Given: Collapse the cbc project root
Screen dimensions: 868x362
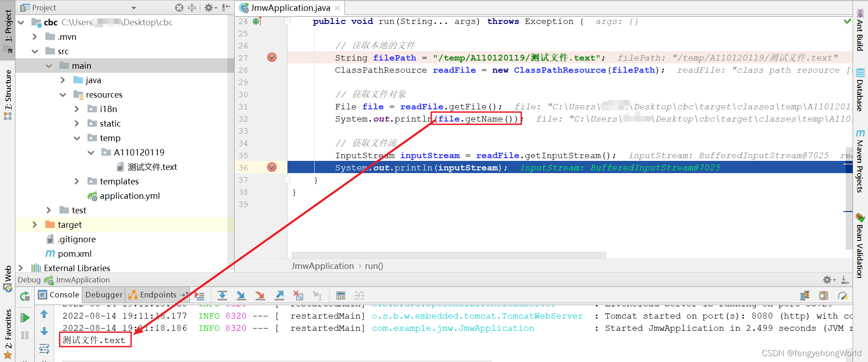Looking at the screenshot, I should pyautogui.click(x=21, y=22).
